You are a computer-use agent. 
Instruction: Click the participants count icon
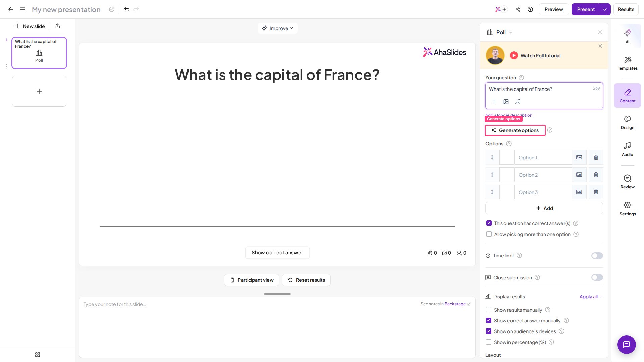pyautogui.click(x=461, y=253)
